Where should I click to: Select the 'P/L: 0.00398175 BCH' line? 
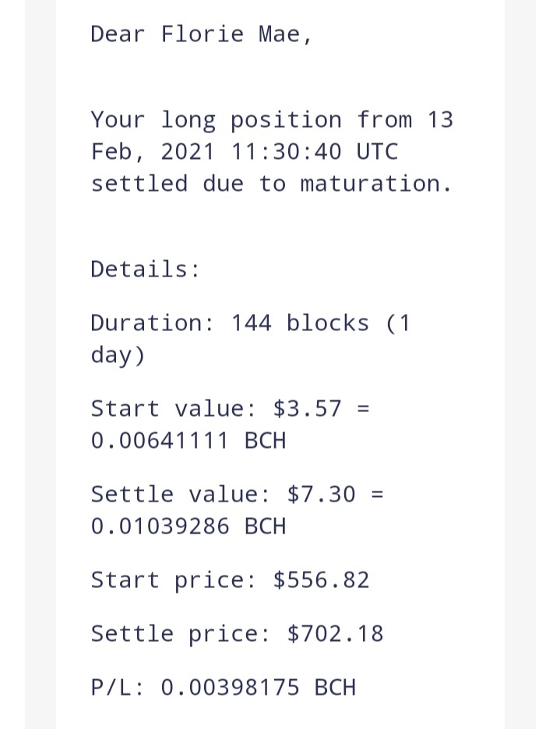click(223, 688)
